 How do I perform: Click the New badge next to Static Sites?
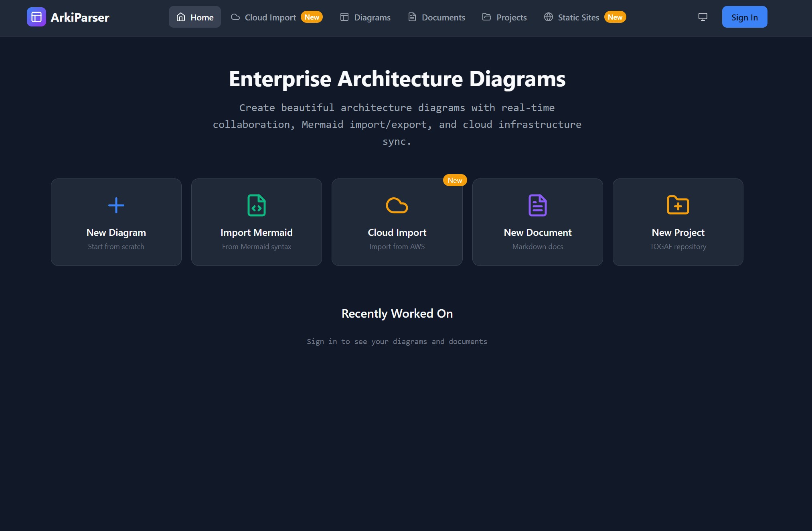tap(615, 17)
